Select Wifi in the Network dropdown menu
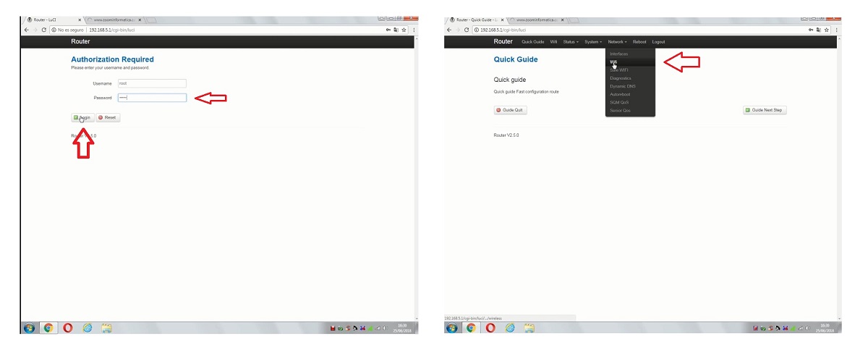Image resolution: width=868 pixels, height=357 pixels. [x=630, y=62]
